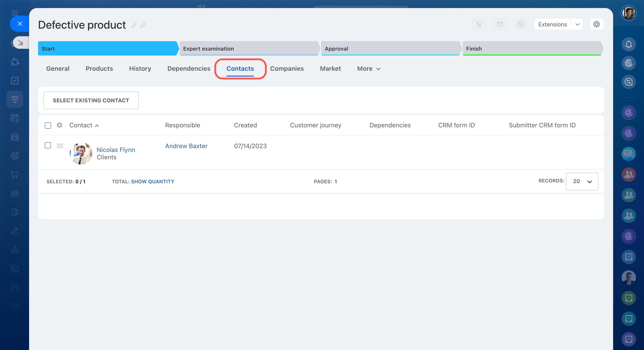The image size is (644, 350).
Task: Switch to the Dependencies tab
Action: click(x=189, y=68)
